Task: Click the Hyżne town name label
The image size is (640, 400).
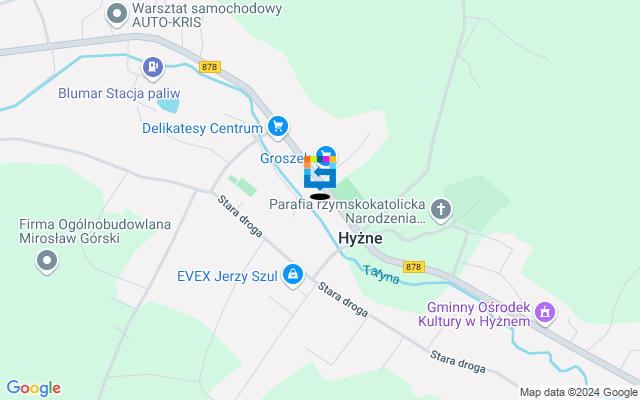Action: click(360, 238)
